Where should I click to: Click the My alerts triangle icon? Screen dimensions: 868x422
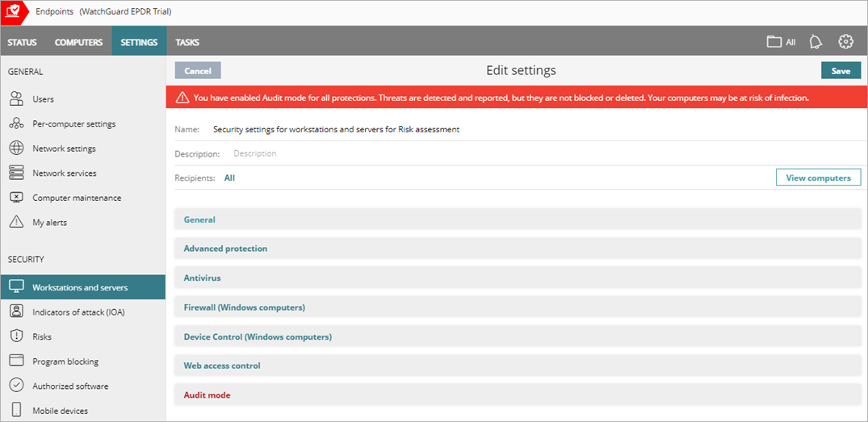point(17,222)
